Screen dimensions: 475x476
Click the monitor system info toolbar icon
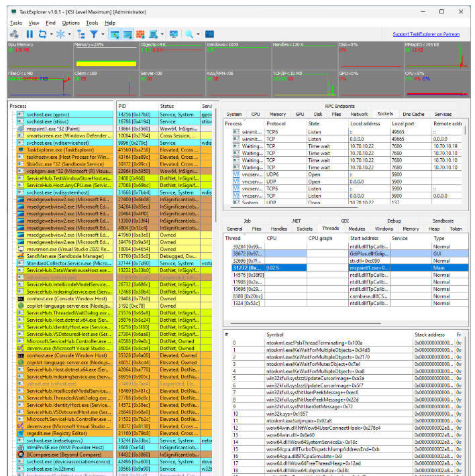[174, 34]
